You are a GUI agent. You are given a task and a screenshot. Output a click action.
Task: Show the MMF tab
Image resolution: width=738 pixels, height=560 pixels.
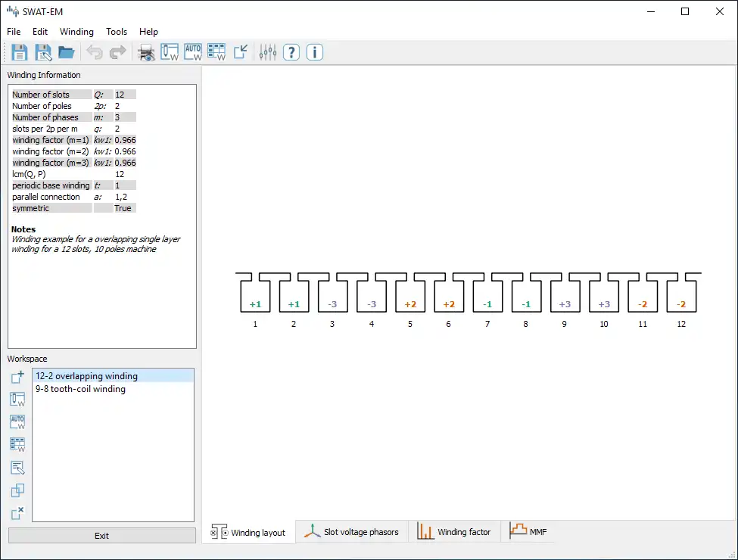(528, 532)
